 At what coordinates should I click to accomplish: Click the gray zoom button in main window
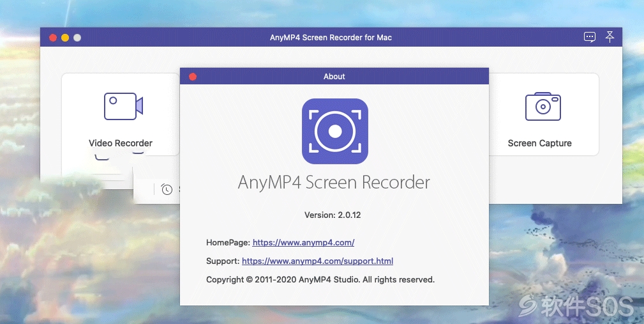[x=77, y=38]
